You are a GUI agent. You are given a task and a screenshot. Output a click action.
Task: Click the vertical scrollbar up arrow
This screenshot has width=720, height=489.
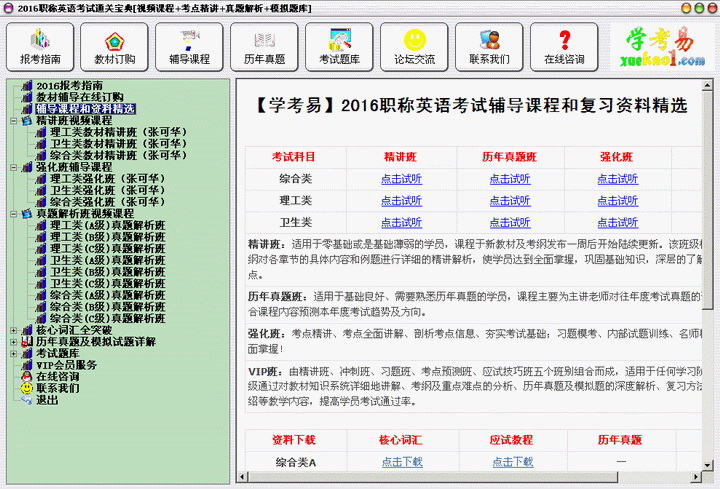click(707, 84)
